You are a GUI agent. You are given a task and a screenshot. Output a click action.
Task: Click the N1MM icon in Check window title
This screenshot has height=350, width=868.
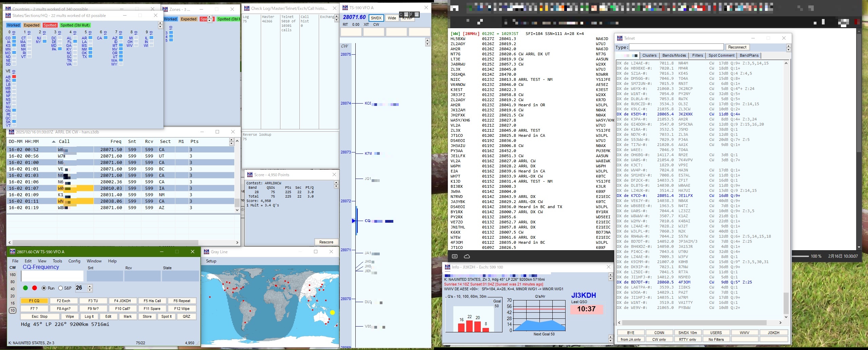click(247, 8)
